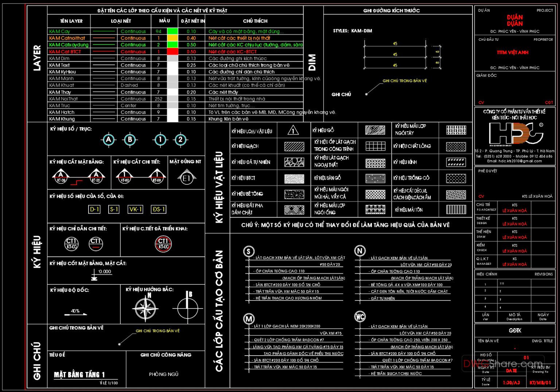
Task: Select the E1 elevation marker symbol
Action: pos(187,178)
